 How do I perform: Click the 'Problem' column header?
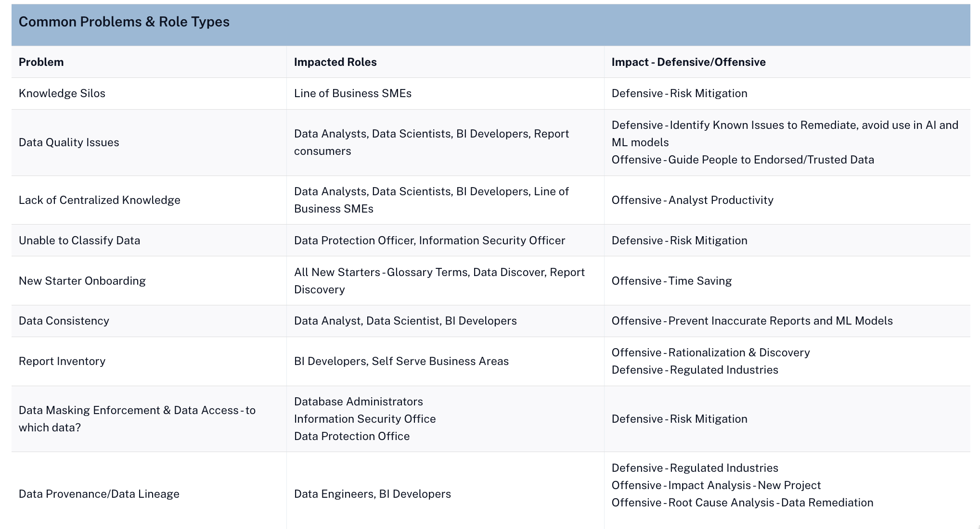[x=41, y=62]
